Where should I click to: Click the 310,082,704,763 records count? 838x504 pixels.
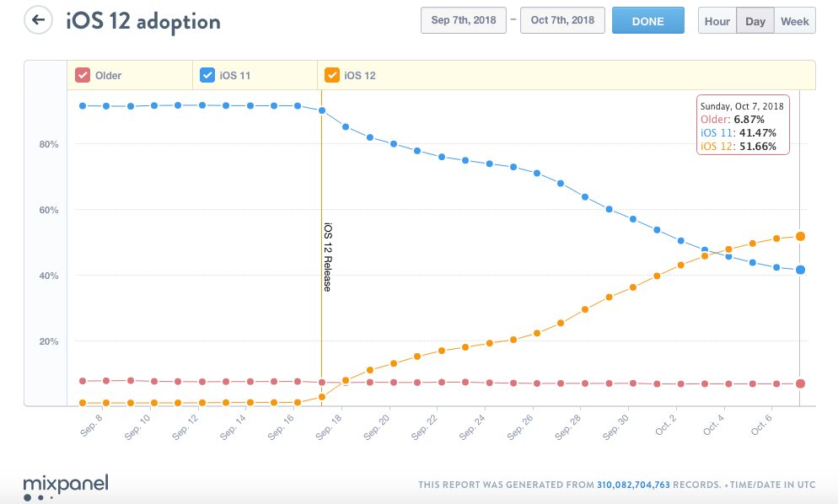[633, 485]
